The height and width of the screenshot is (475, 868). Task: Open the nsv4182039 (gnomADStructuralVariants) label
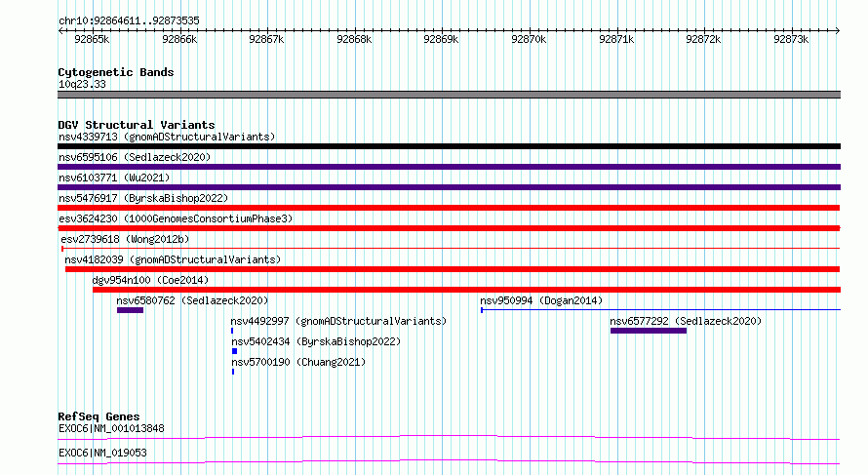pos(173,259)
